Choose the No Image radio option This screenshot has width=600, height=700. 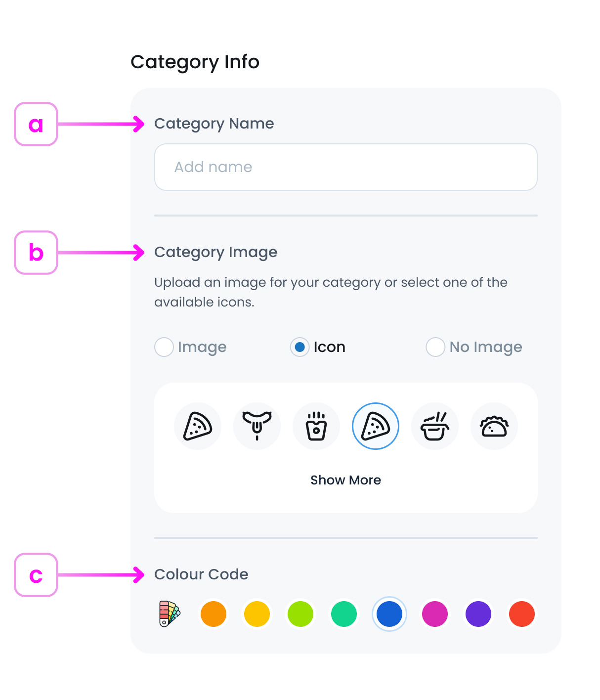(x=435, y=347)
